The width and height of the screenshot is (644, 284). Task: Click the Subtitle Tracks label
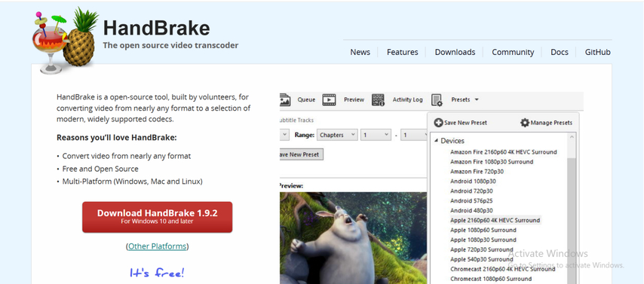tap(296, 121)
